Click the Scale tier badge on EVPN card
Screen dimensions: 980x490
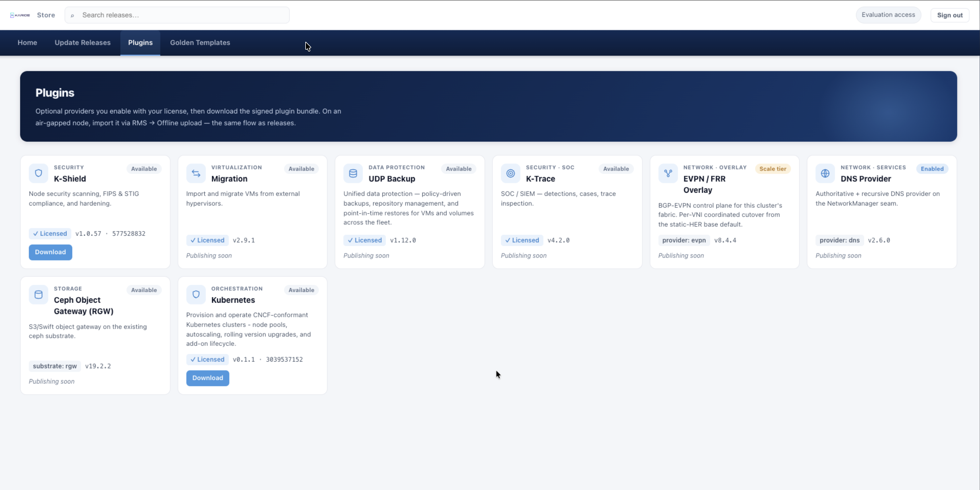point(773,169)
